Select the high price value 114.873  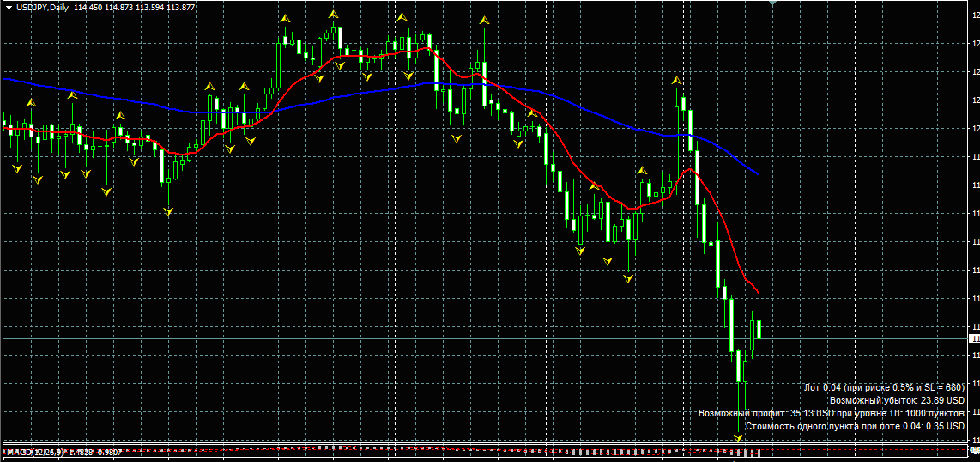(120, 7)
